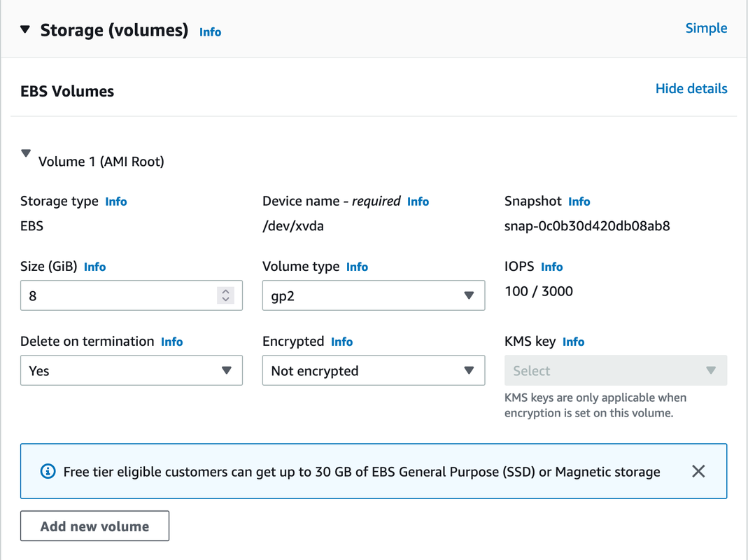Open the Volume type gp2 dropdown
Screen dimensions: 748x560
coord(373,295)
